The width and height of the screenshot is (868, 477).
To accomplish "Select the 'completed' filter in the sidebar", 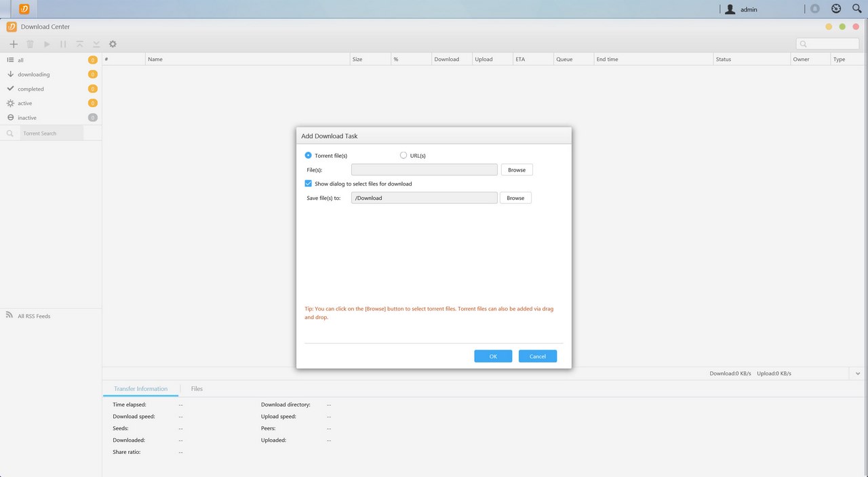I will [x=51, y=89].
